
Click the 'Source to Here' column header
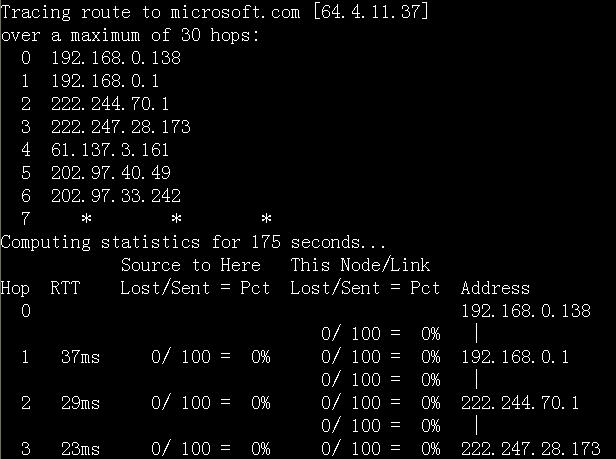pos(191,265)
